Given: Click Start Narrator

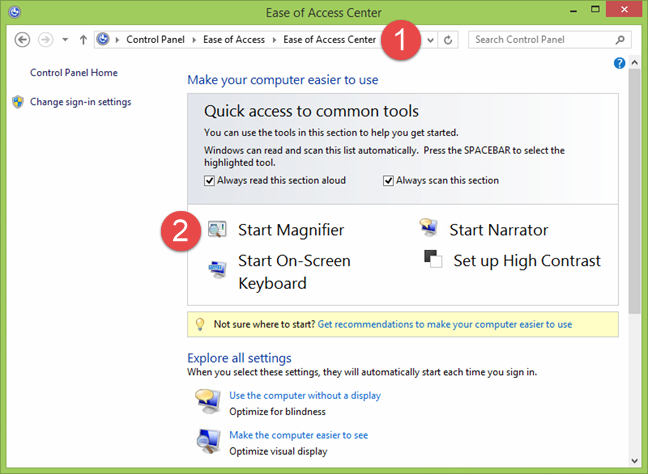Looking at the screenshot, I should tap(499, 230).
